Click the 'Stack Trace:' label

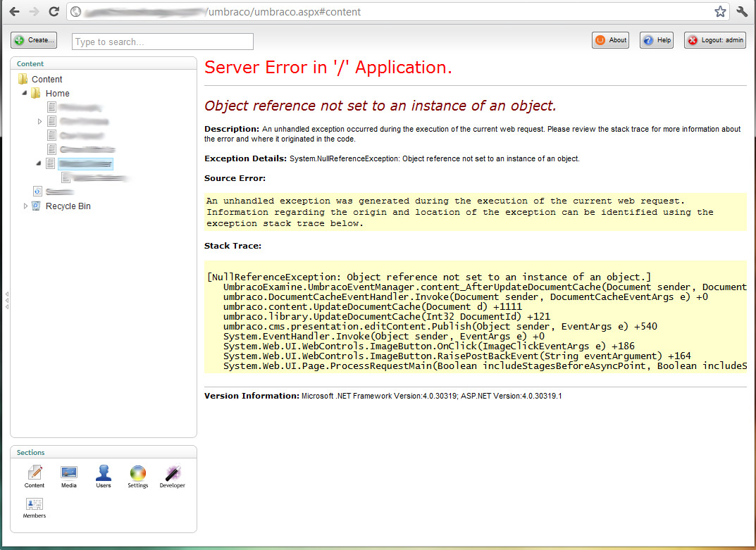(x=233, y=245)
